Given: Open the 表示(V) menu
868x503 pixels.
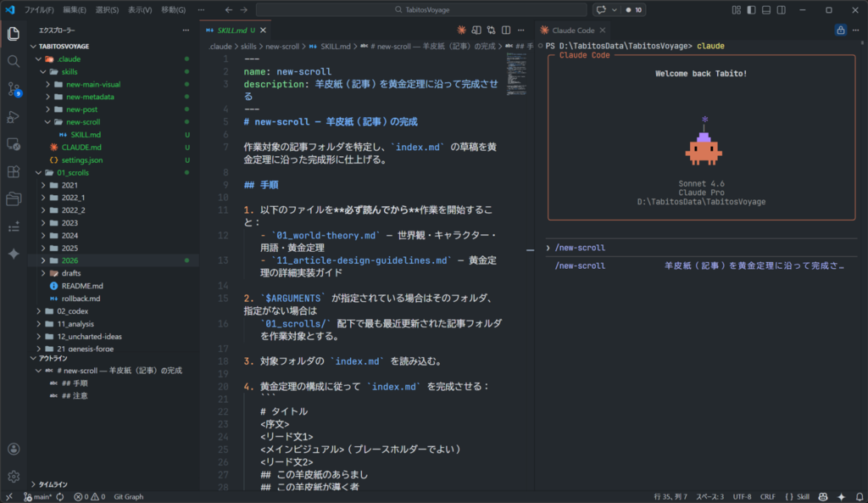Looking at the screenshot, I should pyautogui.click(x=140, y=10).
